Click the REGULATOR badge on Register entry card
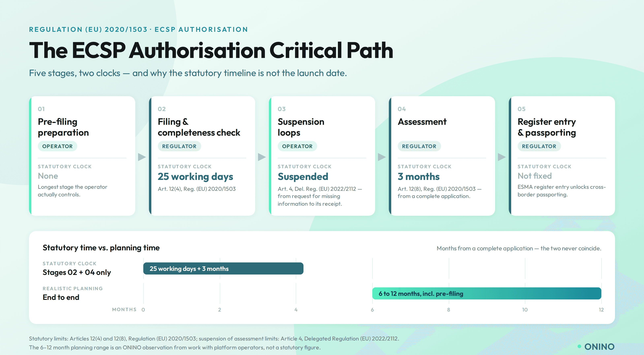The image size is (644, 355). (x=539, y=146)
